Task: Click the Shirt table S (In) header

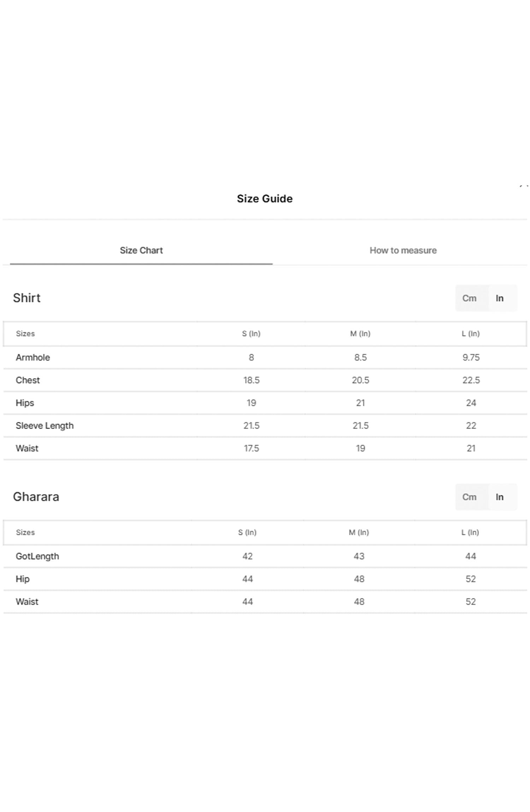Action: tap(251, 334)
